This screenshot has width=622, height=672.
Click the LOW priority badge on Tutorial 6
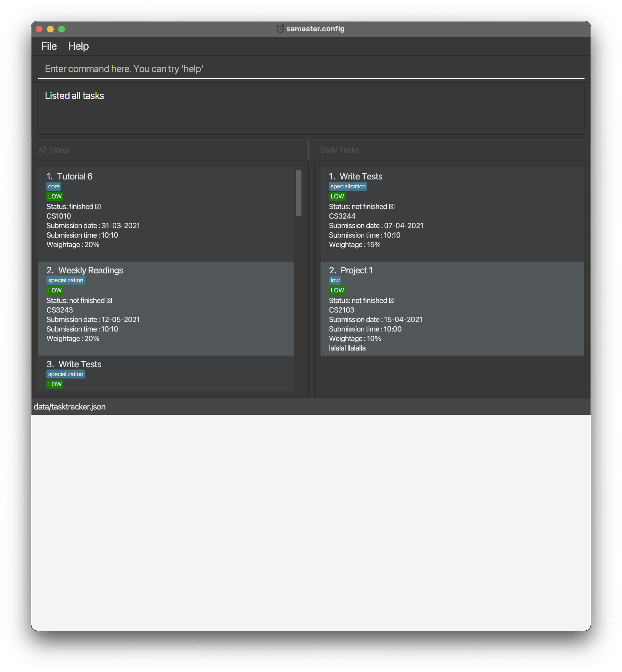coord(55,197)
